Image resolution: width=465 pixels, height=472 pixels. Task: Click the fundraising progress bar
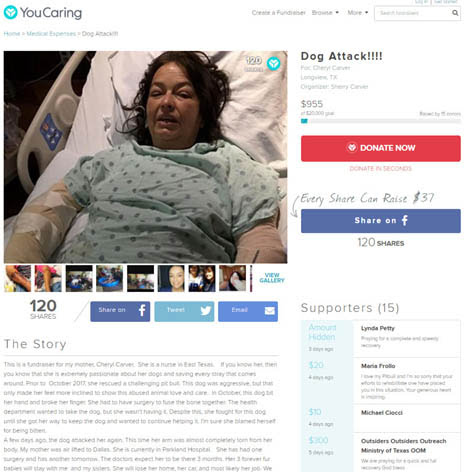point(381,121)
